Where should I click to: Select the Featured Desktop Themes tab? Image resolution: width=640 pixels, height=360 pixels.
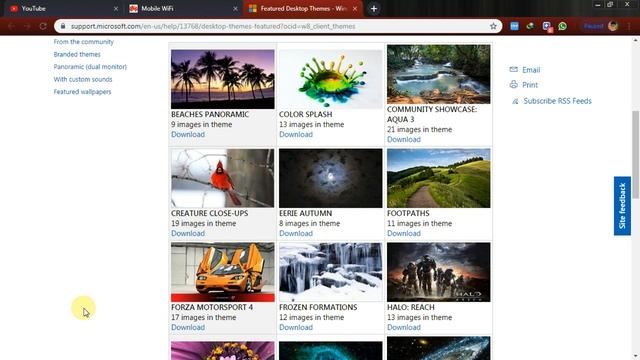[303, 9]
